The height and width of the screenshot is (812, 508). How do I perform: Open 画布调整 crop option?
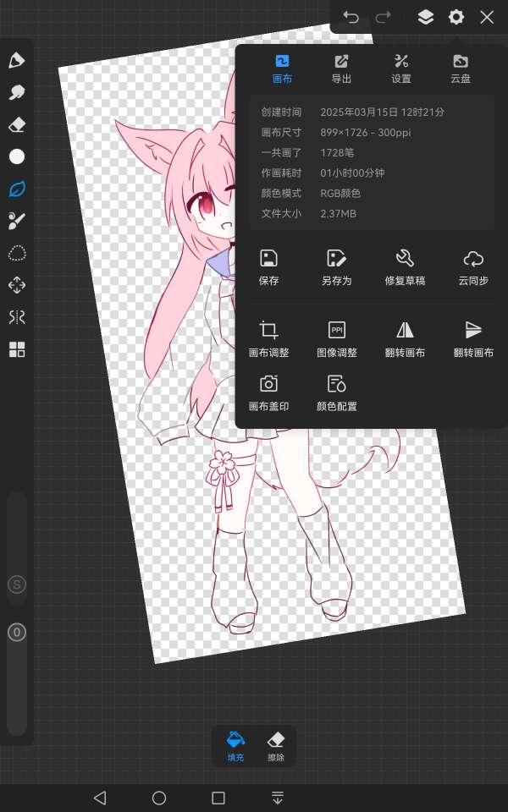click(x=268, y=338)
